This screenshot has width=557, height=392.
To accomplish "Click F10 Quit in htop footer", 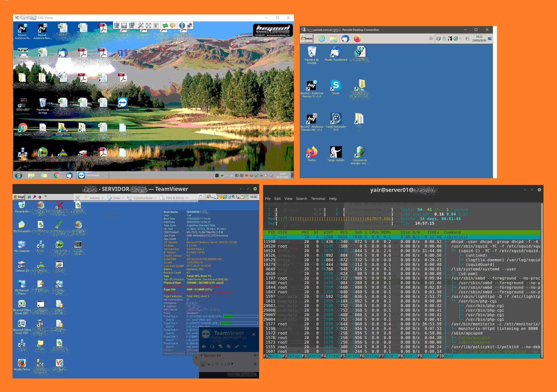I will click(x=445, y=356).
